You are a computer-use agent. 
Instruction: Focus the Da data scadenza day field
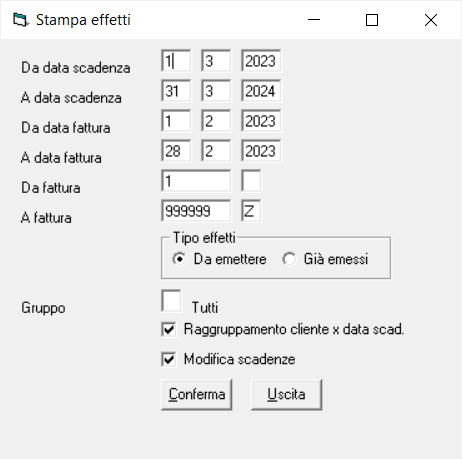point(176,61)
